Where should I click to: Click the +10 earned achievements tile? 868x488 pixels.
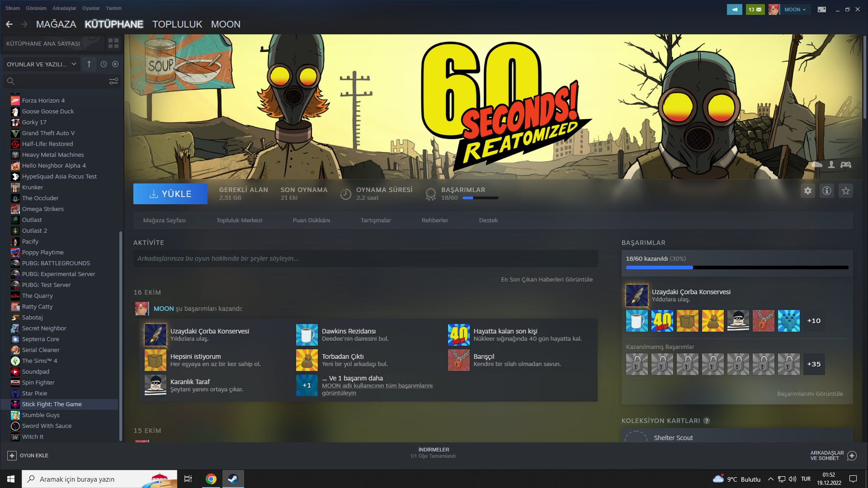pos(814,321)
